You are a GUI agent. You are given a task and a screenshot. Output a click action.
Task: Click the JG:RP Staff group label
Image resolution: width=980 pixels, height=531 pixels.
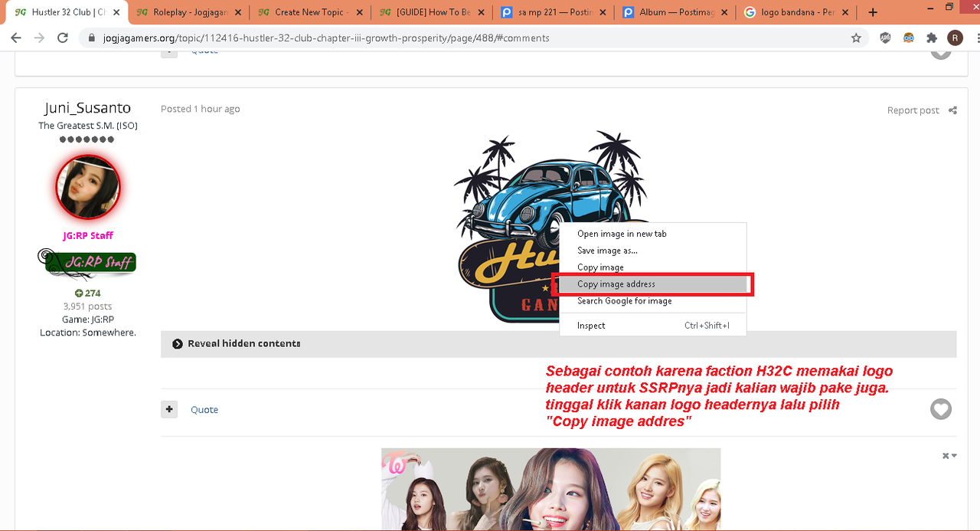tap(88, 235)
